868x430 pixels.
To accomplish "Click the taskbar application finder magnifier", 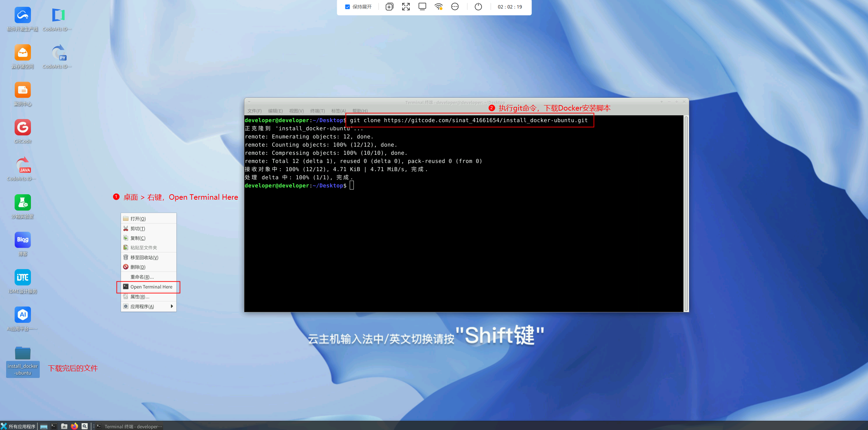I will point(85,426).
